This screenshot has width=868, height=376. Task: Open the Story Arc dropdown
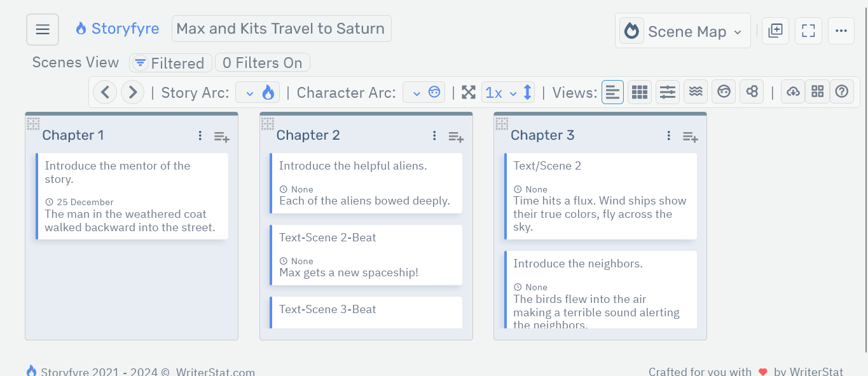[258, 93]
